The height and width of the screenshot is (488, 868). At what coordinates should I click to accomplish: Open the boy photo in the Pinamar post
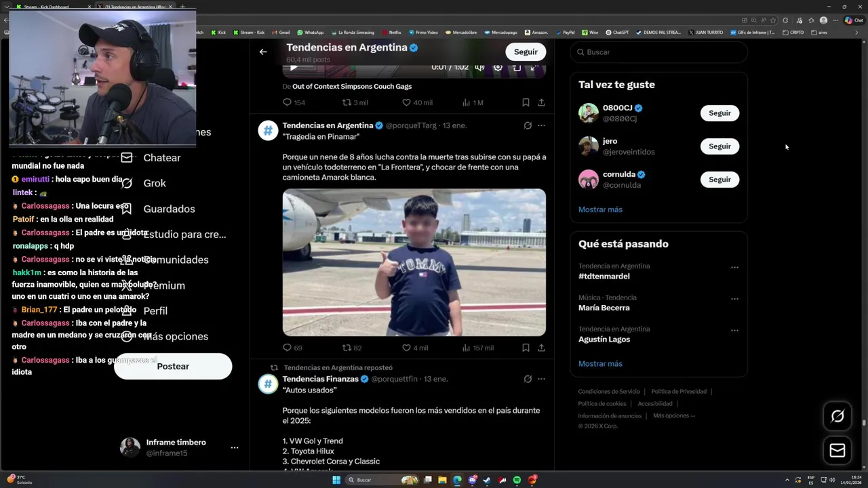tap(414, 262)
